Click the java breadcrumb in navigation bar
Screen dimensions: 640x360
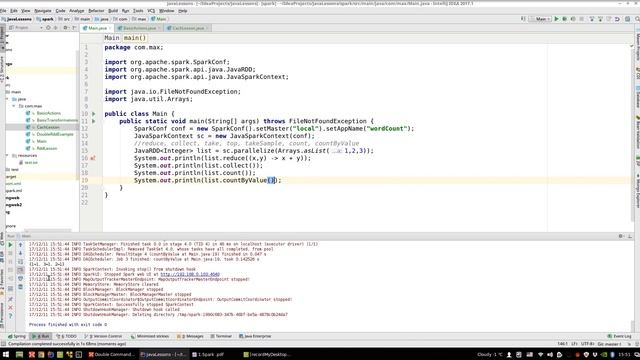coord(102,19)
